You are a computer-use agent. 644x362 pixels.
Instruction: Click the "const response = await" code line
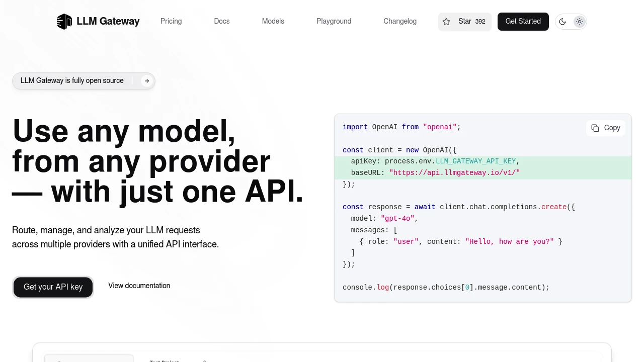pos(458,207)
